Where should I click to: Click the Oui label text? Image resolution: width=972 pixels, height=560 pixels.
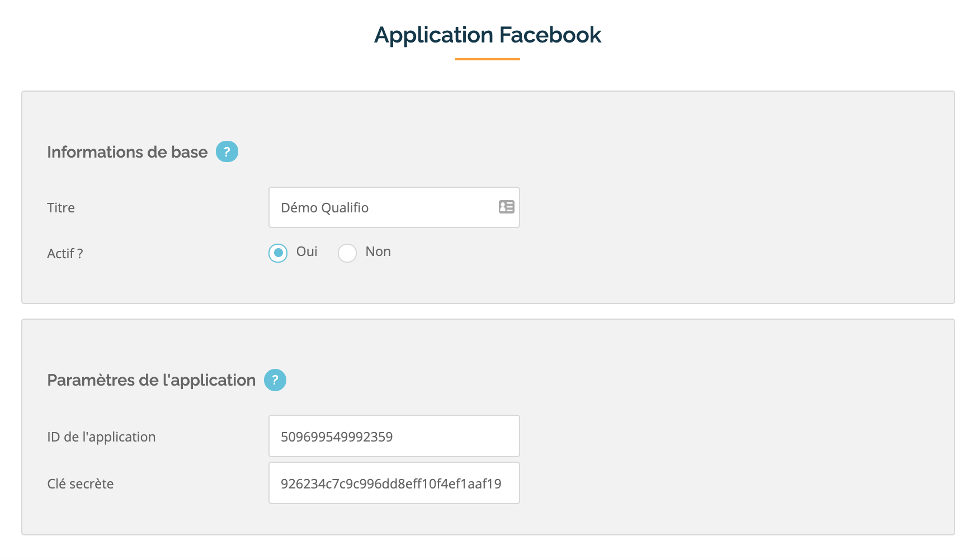coord(306,251)
